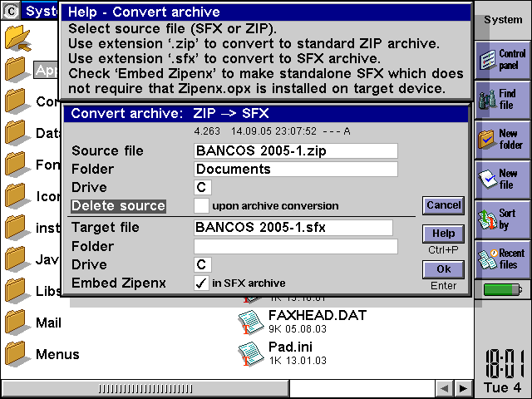This screenshot has width=532, height=399.
Task: Click the Menus folder name
Action: tap(57, 354)
